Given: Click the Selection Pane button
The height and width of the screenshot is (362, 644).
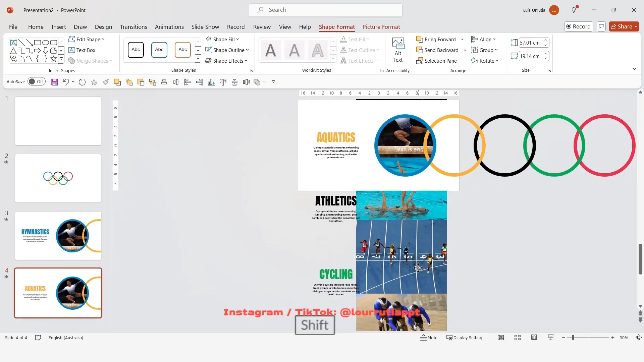Looking at the screenshot, I should (x=436, y=61).
